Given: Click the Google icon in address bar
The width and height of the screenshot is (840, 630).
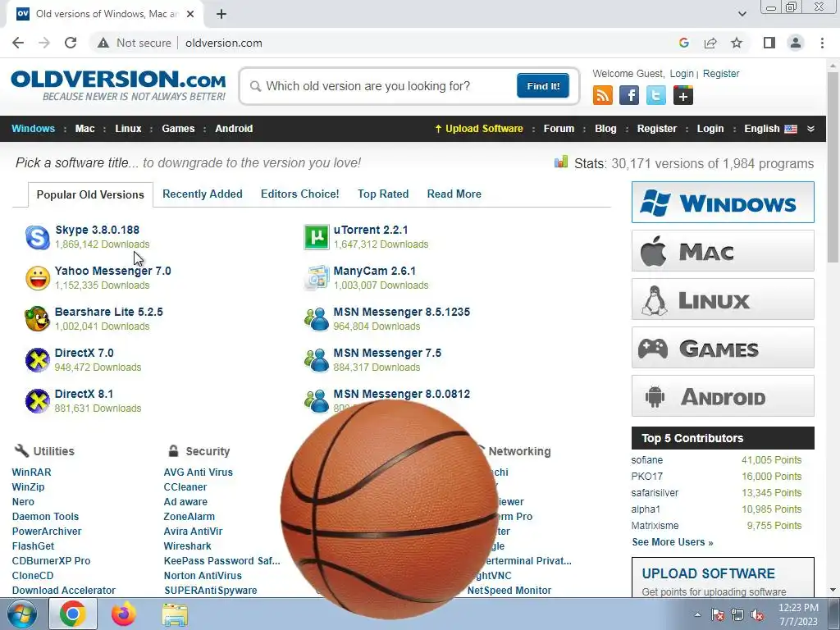Looking at the screenshot, I should point(684,43).
